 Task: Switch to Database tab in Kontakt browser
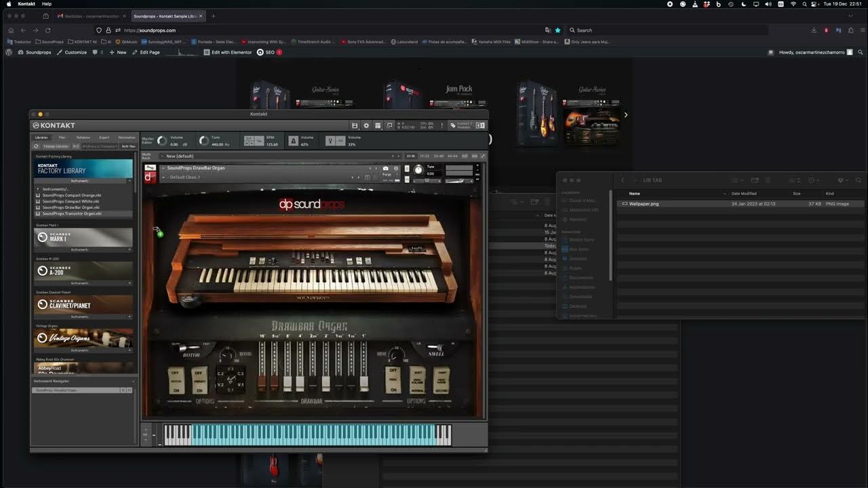coord(83,138)
